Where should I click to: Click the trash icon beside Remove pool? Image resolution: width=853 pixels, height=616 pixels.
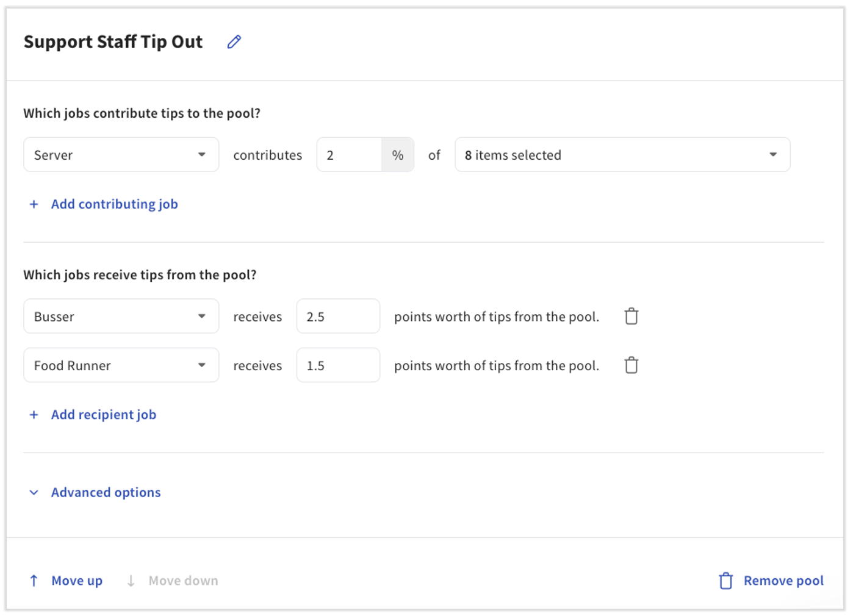pos(725,581)
